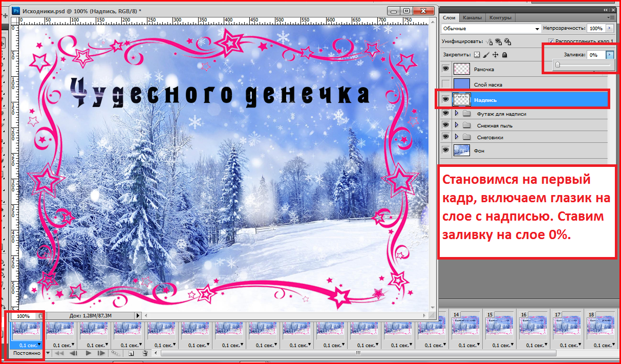
Task: Expand the Снеговики group
Action: point(456,137)
